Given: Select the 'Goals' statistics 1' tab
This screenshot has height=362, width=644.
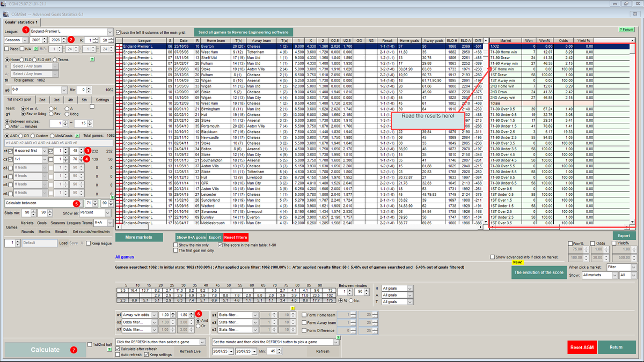Looking at the screenshot, I should click(21, 22).
